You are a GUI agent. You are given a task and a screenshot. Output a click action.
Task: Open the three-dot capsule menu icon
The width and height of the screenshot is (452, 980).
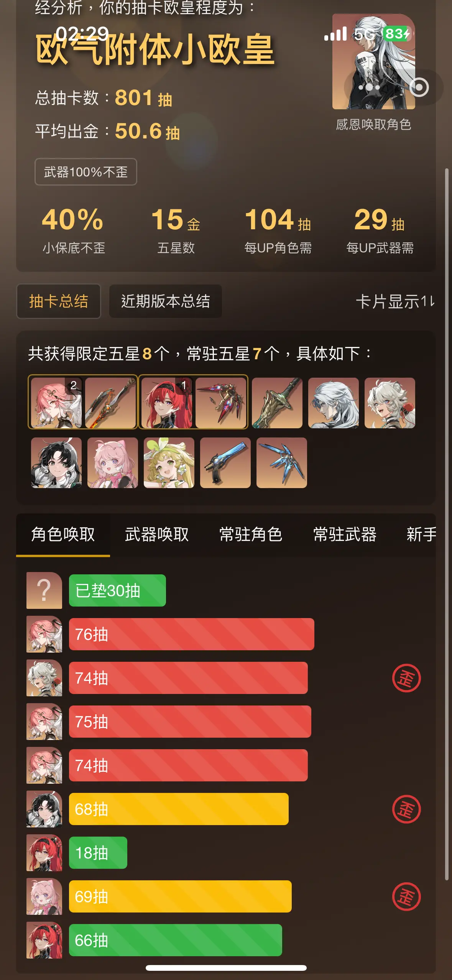(x=369, y=87)
